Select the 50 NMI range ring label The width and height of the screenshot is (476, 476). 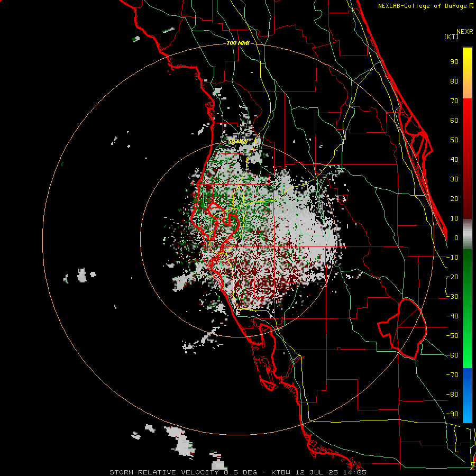[237, 141]
